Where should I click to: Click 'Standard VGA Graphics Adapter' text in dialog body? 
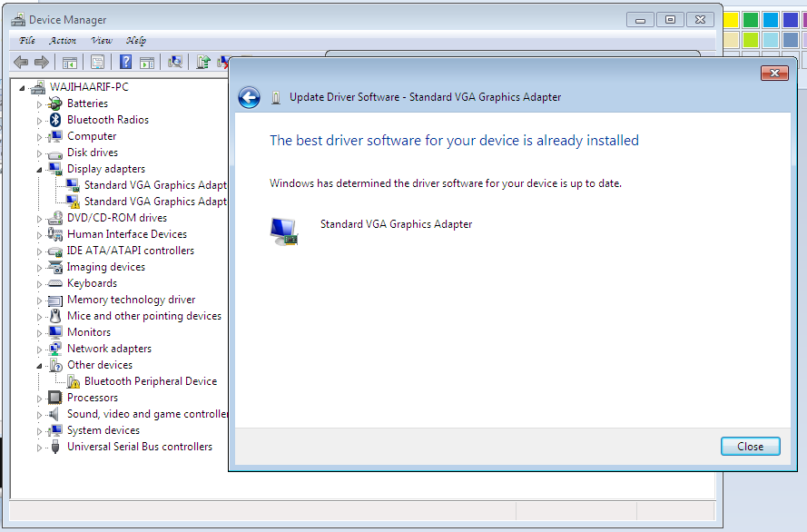pyautogui.click(x=397, y=224)
